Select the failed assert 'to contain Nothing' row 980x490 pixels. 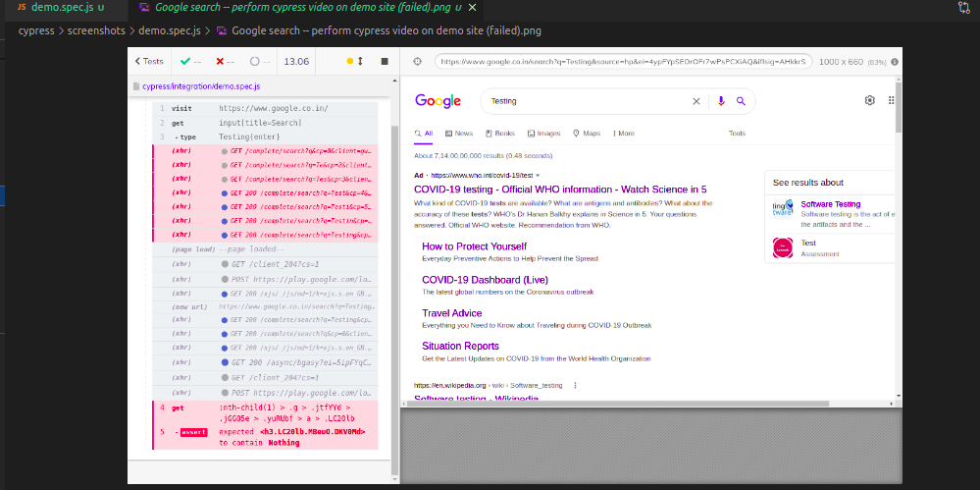[x=265, y=437]
